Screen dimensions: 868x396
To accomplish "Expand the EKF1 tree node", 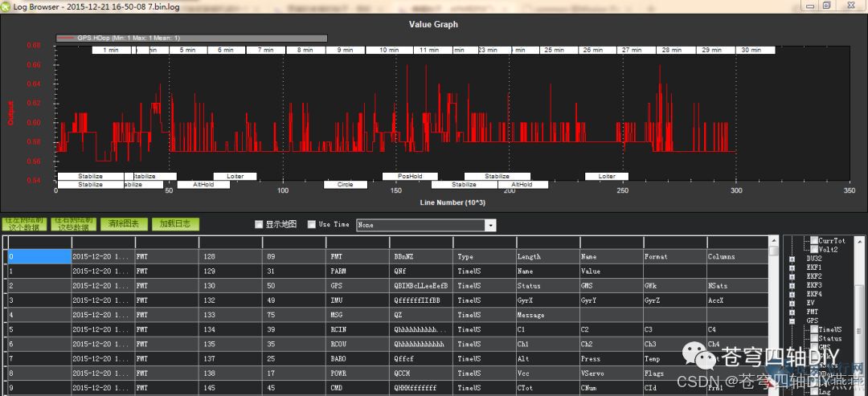I will tap(792, 267).
